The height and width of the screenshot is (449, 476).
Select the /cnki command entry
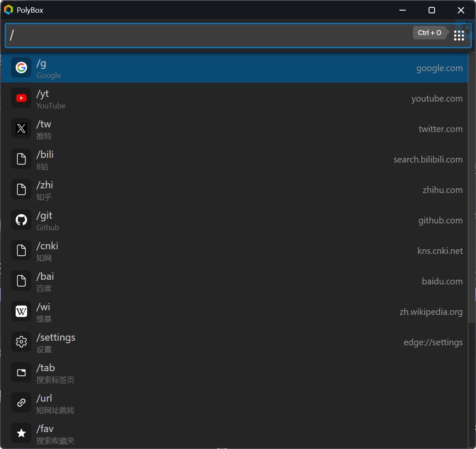[x=234, y=251]
